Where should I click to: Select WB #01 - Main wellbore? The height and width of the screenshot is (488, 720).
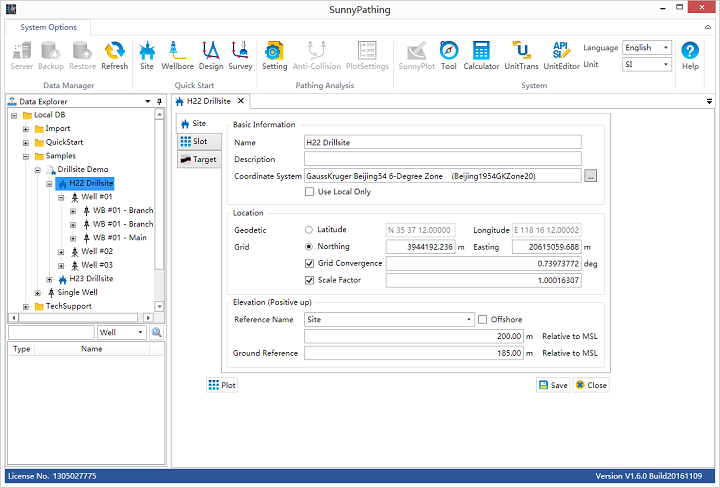click(x=119, y=237)
